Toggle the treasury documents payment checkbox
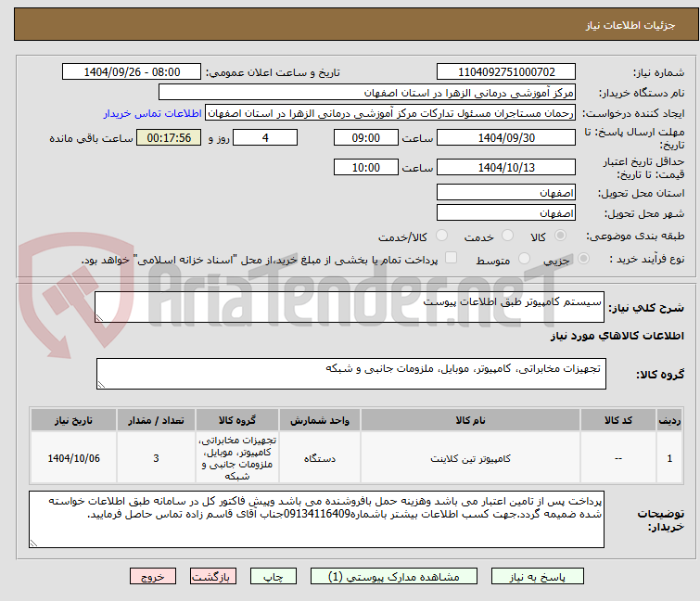This screenshot has width=700, height=601. pyautogui.click(x=452, y=258)
